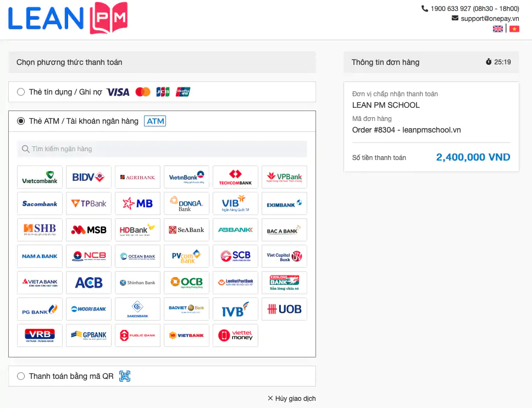532x408 pixels.
Task: Pick Viet A Bank tile
Action: (x=40, y=283)
